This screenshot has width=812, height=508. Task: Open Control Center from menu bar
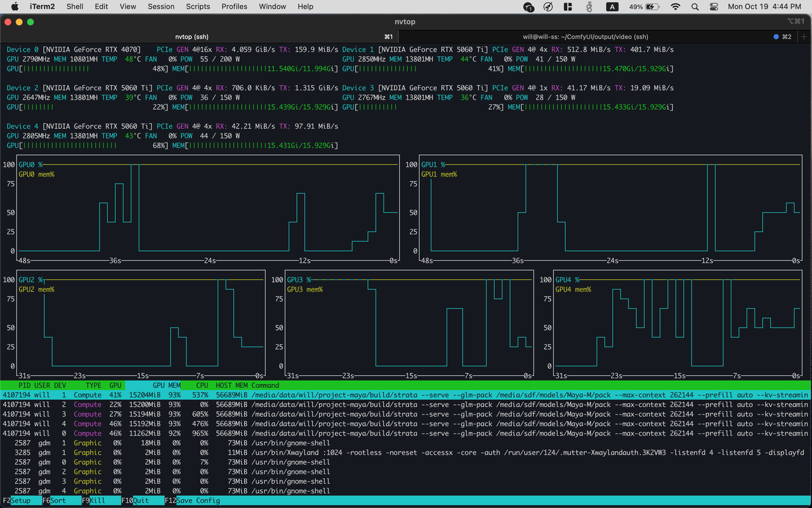pyautogui.click(x=714, y=6)
